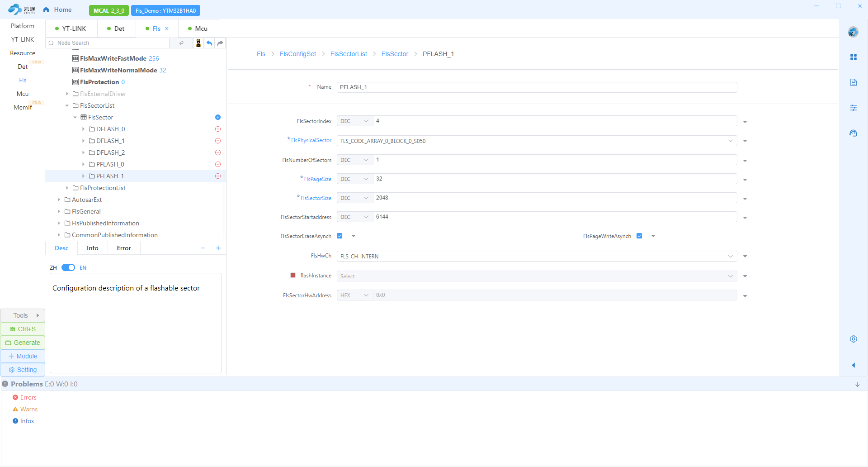Remove the DFLASH_0 sector with its red minus icon
The height and width of the screenshot is (467, 868).
pos(218,129)
